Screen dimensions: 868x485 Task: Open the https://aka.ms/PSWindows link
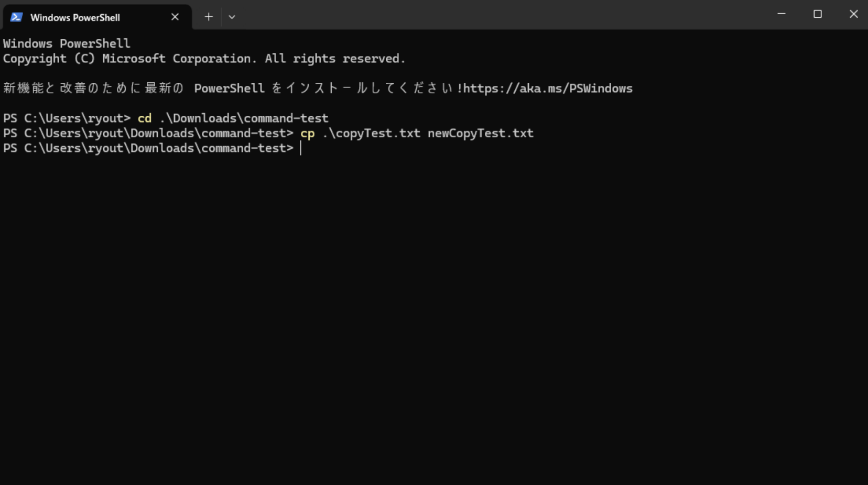(548, 88)
